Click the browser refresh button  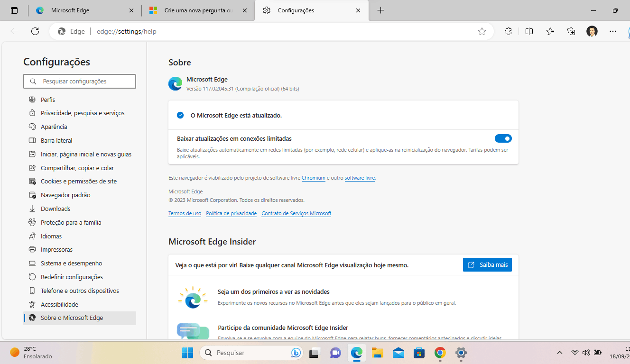(x=35, y=31)
